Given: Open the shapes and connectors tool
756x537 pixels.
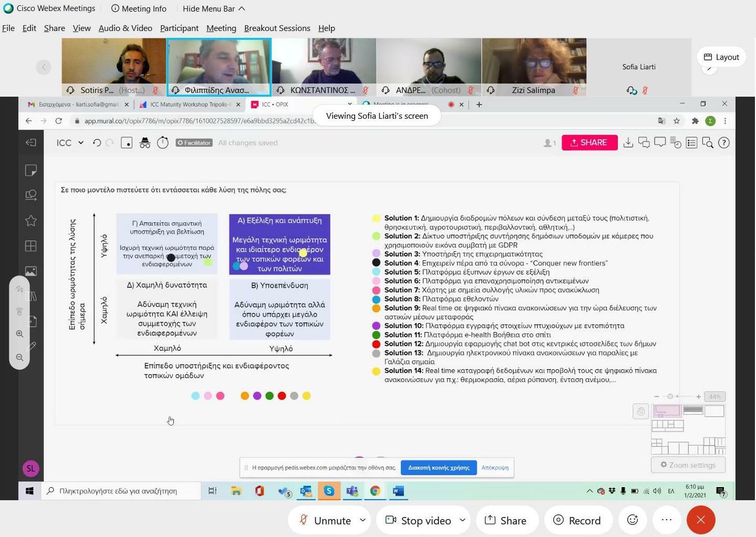Looking at the screenshot, I should click(x=31, y=195).
